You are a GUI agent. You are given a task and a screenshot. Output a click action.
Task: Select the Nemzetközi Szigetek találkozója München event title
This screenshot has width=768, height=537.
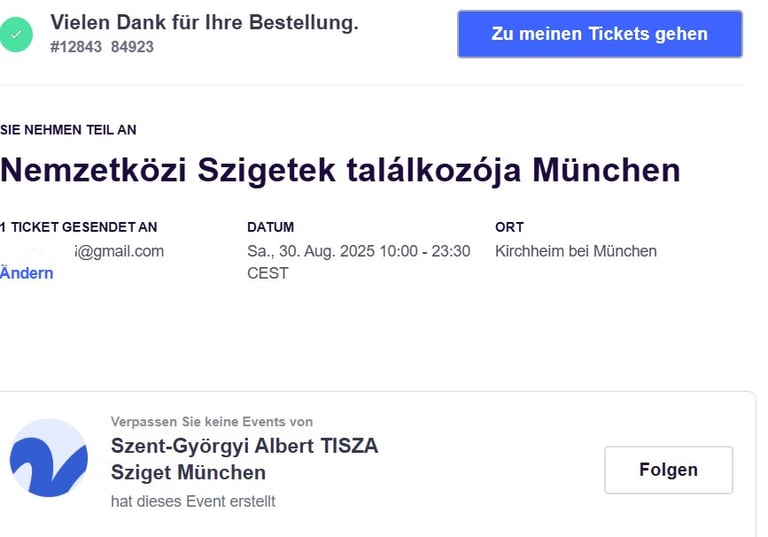point(340,171)
